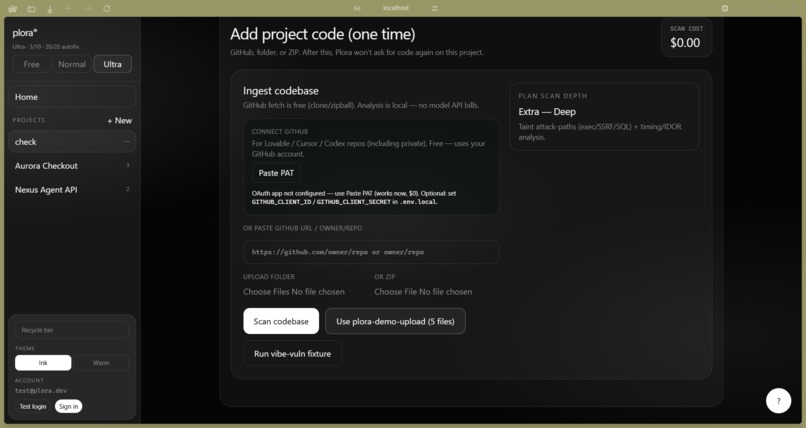
Task: Go to Home in the sidebar
Action: point(72,97)
